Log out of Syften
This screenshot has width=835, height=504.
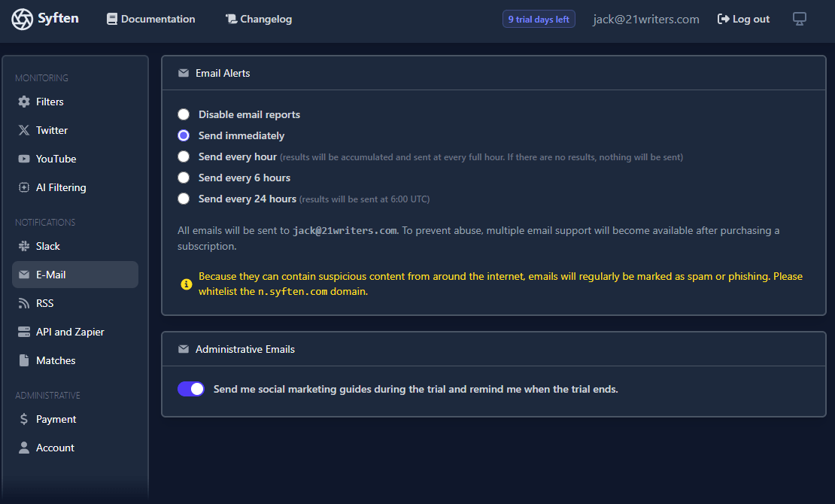[x=743, y=19]
